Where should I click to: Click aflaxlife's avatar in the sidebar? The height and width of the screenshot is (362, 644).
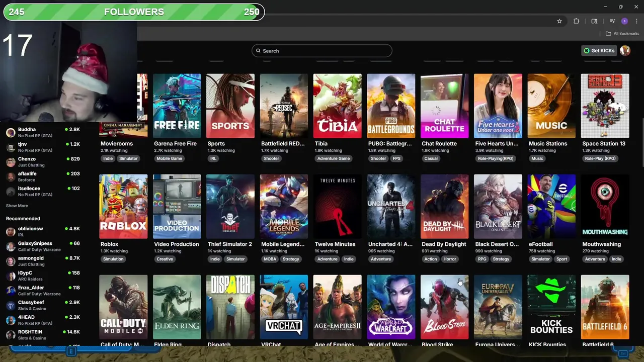tap(11, 176)
